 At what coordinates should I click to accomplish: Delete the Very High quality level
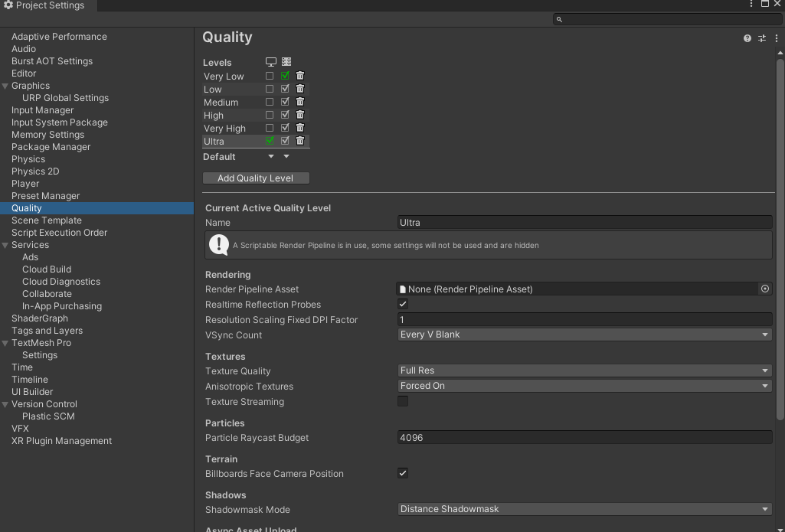299,127
